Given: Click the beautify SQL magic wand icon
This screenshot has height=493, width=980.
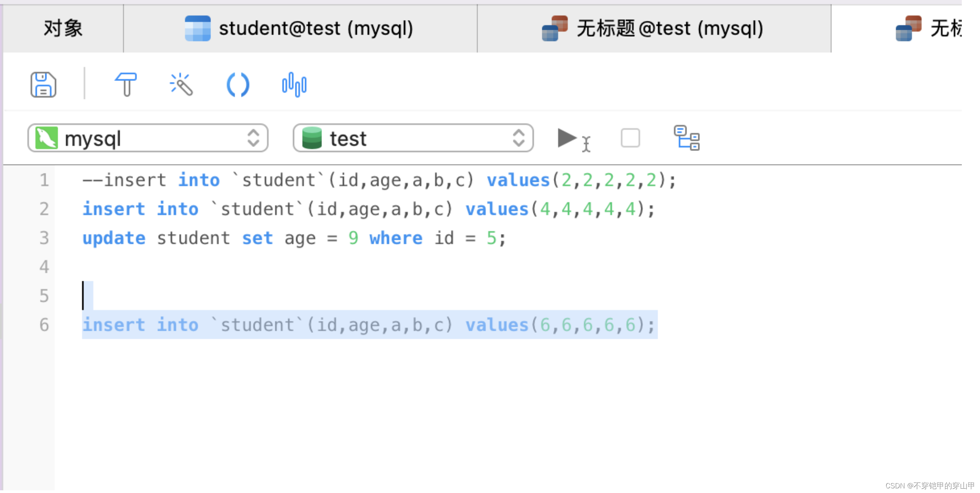Looking at the screenshot, I should [181, 84].
